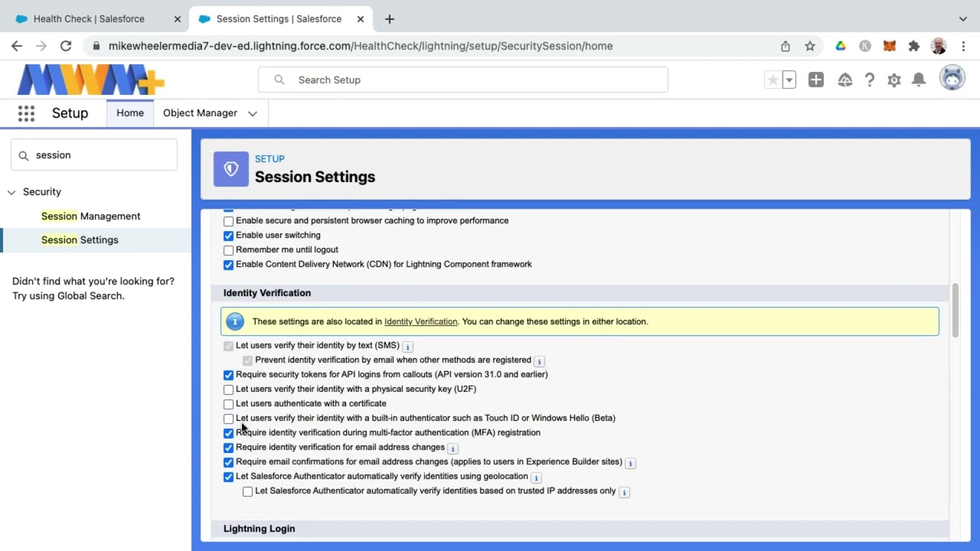Viewport: 980px width, 551px height.
Task: Click the Global Actions plus icon
Action: [815, 80]
